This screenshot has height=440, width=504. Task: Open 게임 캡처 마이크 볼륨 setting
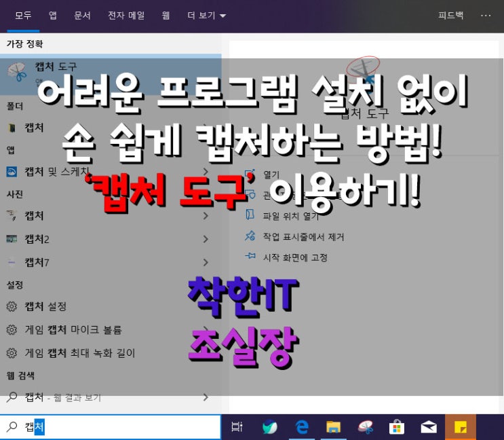(111, 330)
